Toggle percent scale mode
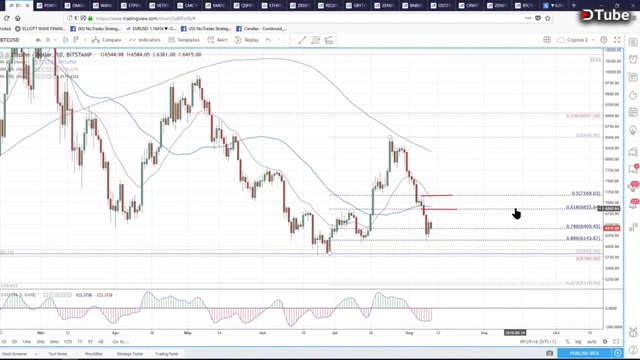The height and width of the screenshot is (360, 640). 567,342
